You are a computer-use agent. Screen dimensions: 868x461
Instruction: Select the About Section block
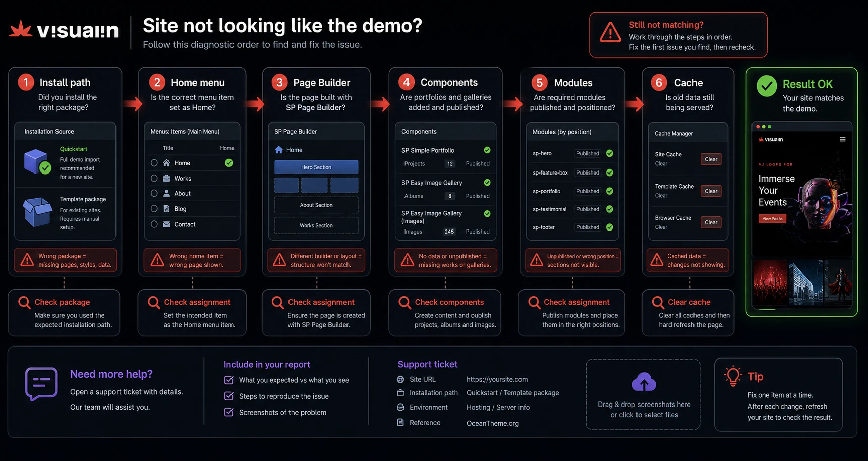(316, 205)
